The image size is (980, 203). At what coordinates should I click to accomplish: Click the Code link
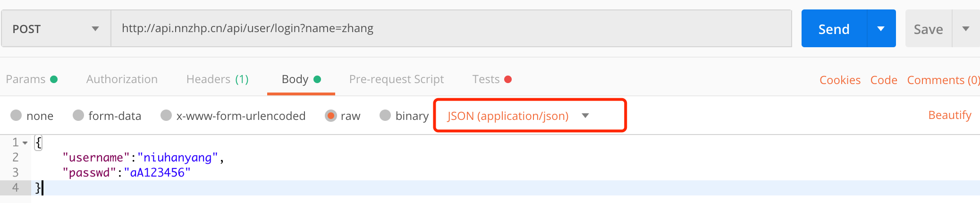click(x=884, y=80)
